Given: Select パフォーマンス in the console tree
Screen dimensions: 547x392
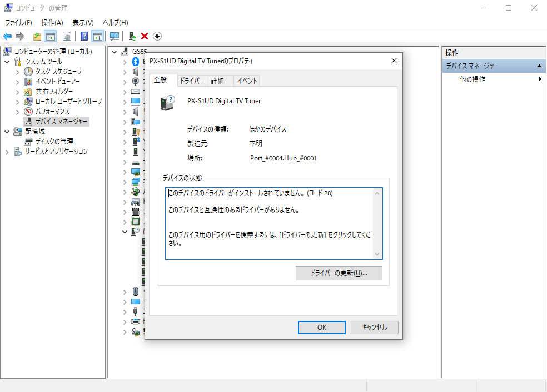Looking at the screenshot, I should (52, 112).
